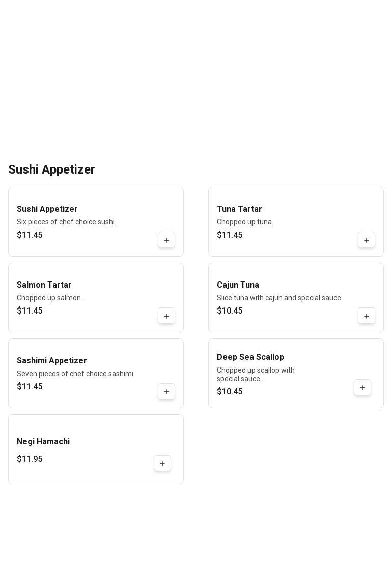
Task: Add Cajun Tuna to cart
Action: point(367,316)
